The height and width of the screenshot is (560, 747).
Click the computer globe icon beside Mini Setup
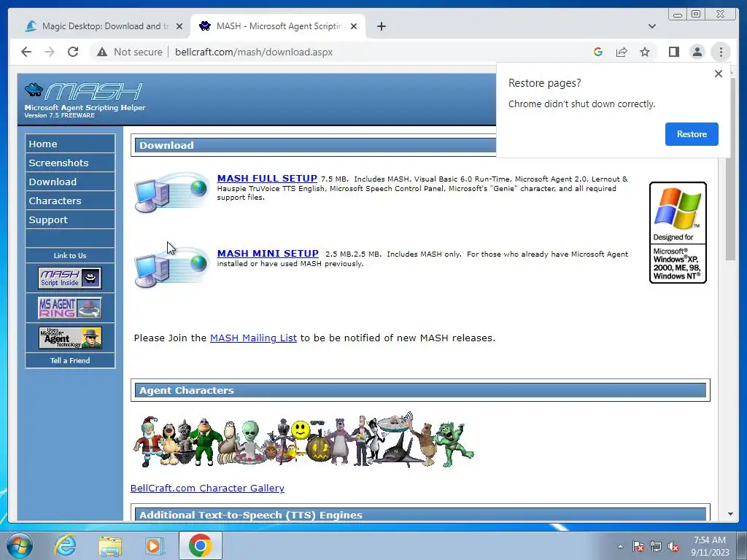coord(172,268)
